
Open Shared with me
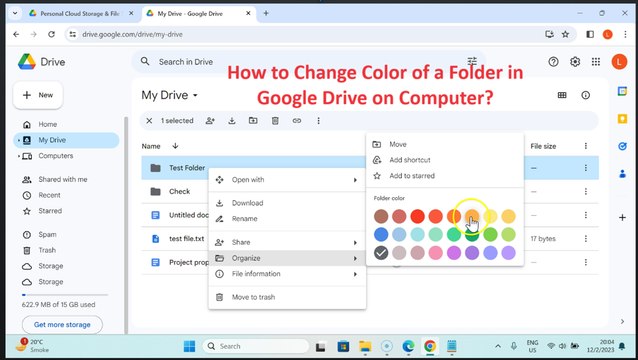(x=66, y=179)
